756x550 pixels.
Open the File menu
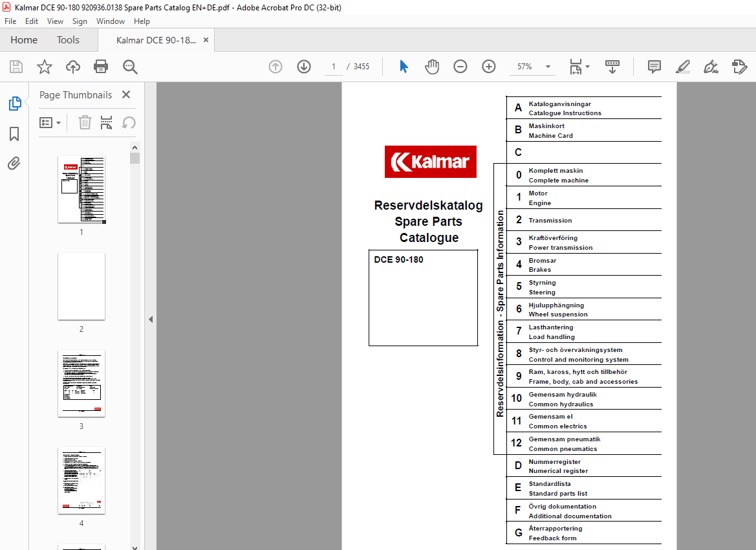click(10, 21)
